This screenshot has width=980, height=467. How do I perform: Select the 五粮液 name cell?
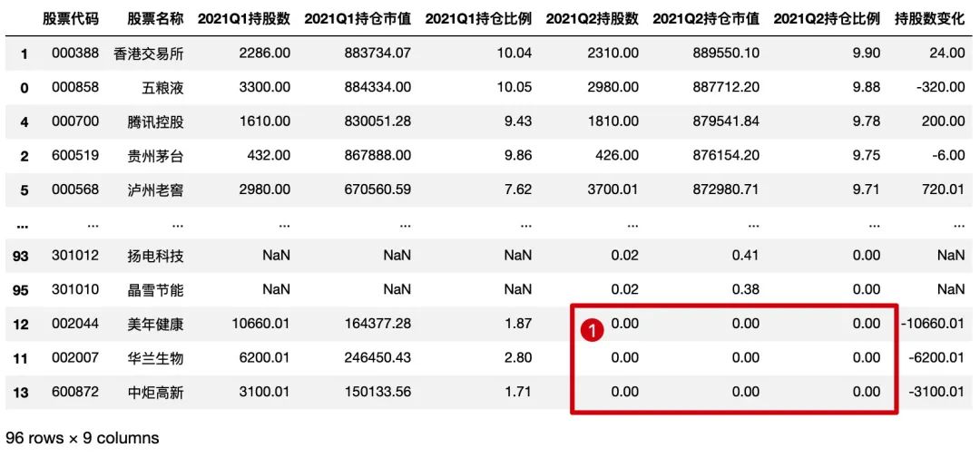click(162, 87)
